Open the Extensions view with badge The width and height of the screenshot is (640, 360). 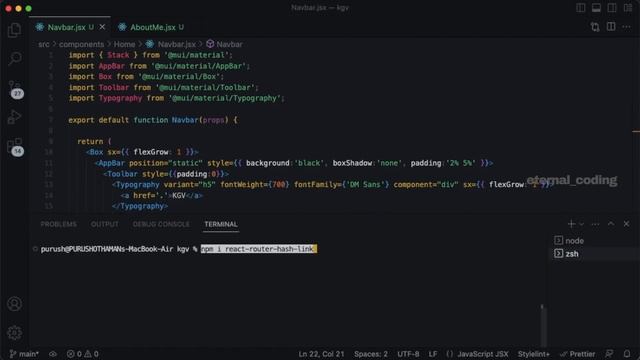click(15, 146)
